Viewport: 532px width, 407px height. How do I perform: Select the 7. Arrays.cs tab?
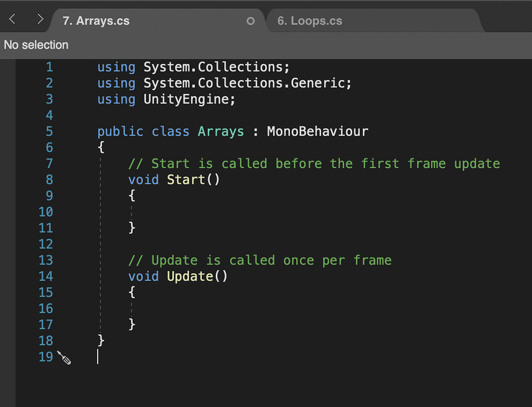pos(96,21)
